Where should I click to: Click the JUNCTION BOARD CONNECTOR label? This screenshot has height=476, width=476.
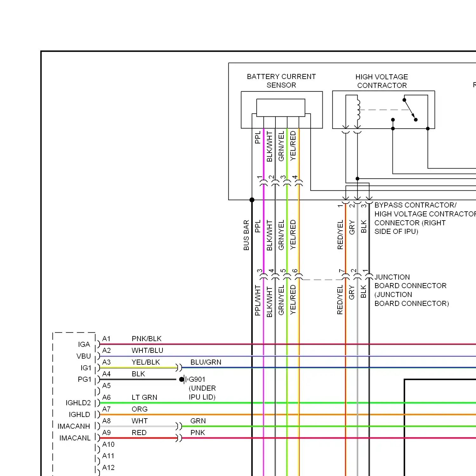pyautogui.click(x=412, y=290)
